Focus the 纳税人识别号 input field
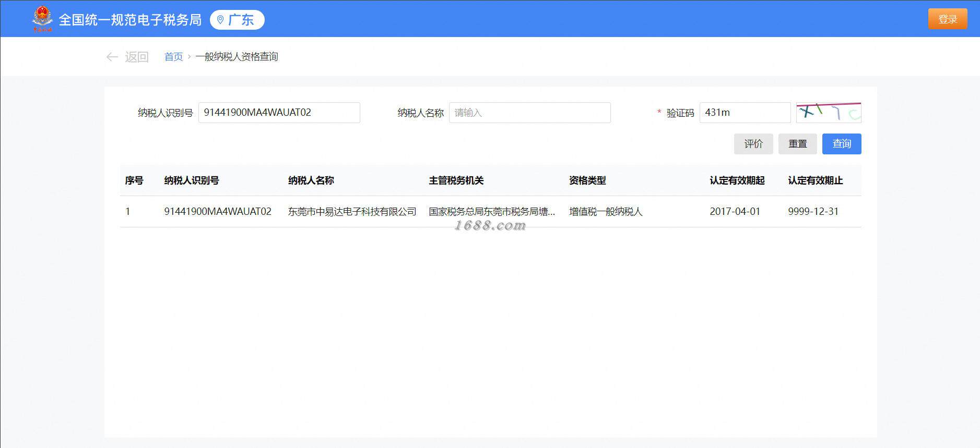The image size is (980, 448). click(x=279, y=113)
